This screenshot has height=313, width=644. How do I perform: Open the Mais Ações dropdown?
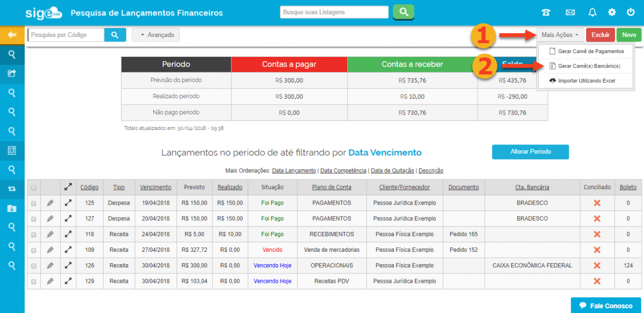tap(560, 35)
